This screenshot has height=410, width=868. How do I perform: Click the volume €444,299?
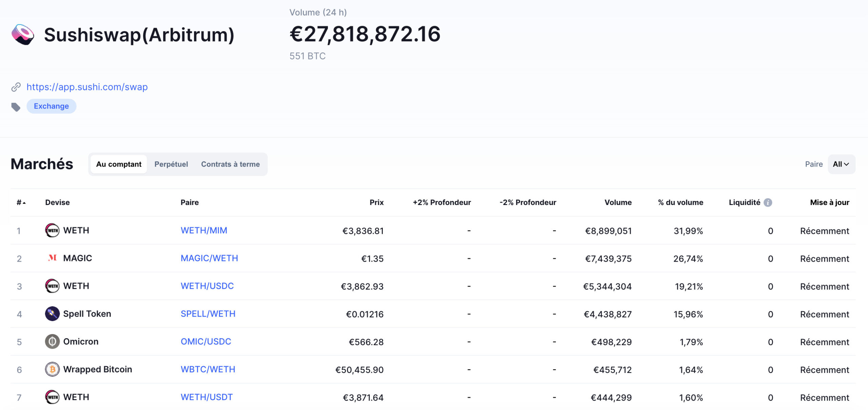coord(611,398)
